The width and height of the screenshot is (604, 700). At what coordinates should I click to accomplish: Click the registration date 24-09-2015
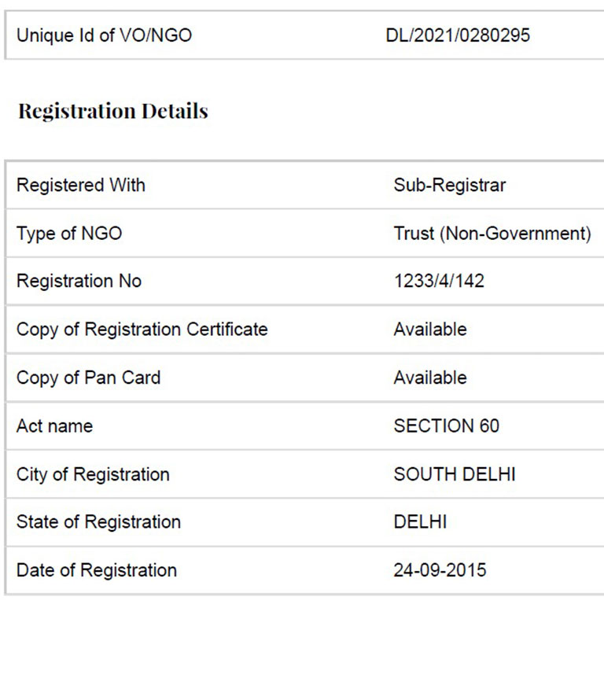point(440,570)
